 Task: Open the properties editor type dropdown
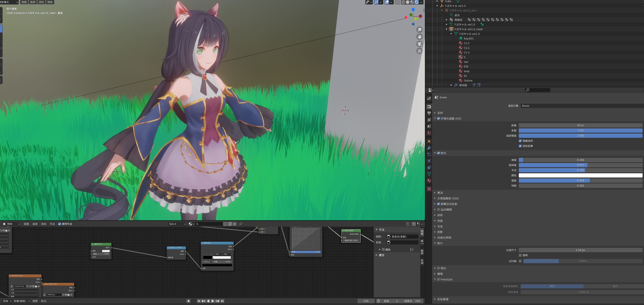(x=431, y=90)
